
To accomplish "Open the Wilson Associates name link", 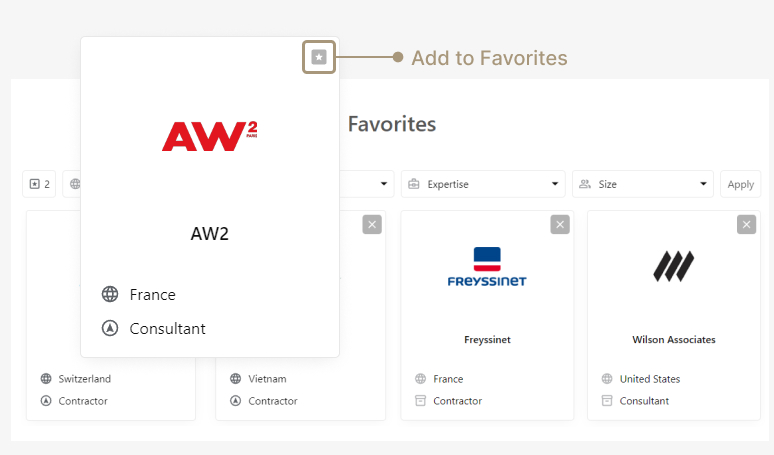I will point(674,340).
